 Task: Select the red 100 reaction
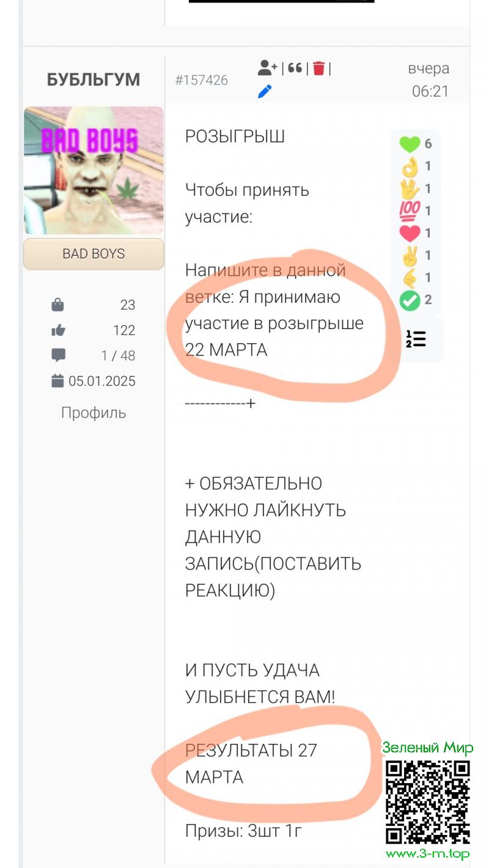coord(410,210)
